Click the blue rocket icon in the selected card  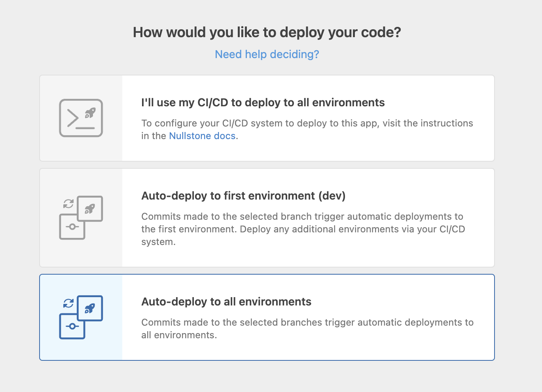click(x=90, y=308)
